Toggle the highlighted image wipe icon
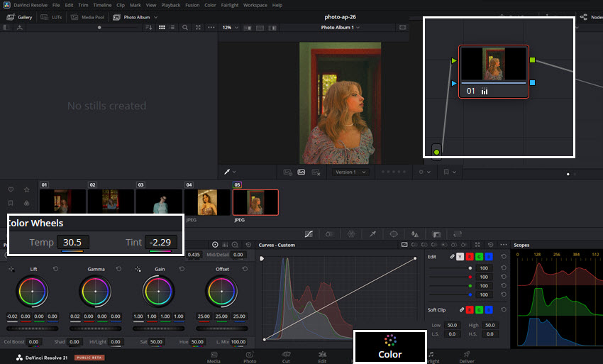 301,172
